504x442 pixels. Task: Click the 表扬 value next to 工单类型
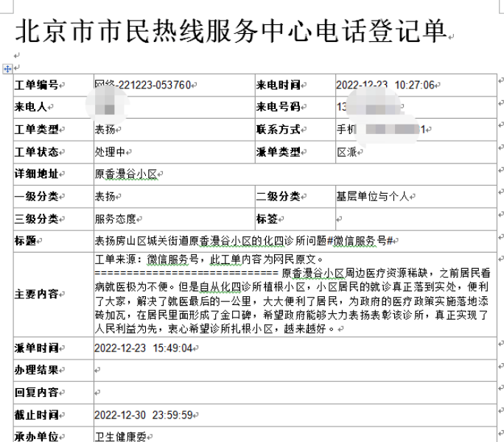(x=104, y=130)
